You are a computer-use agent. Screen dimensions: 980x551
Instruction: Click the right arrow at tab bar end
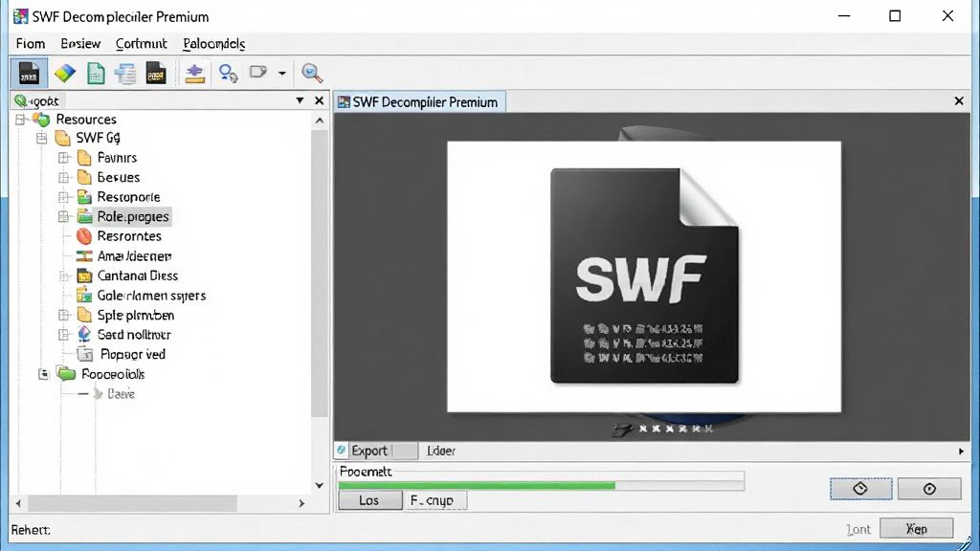961,452
